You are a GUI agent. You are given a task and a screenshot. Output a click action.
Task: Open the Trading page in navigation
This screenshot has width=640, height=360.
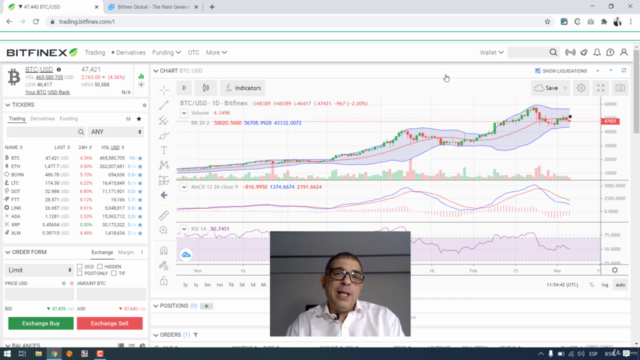95,52
